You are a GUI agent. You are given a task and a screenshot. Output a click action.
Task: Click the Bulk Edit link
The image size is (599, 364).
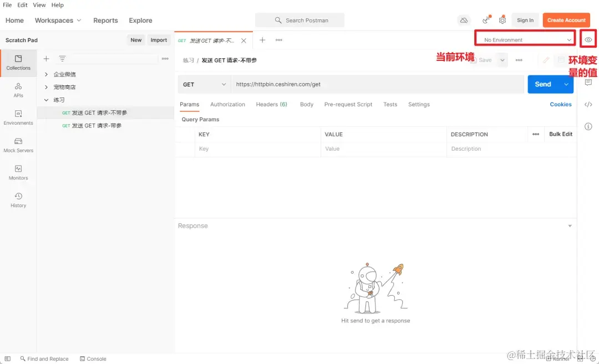[x=560, y=134]
